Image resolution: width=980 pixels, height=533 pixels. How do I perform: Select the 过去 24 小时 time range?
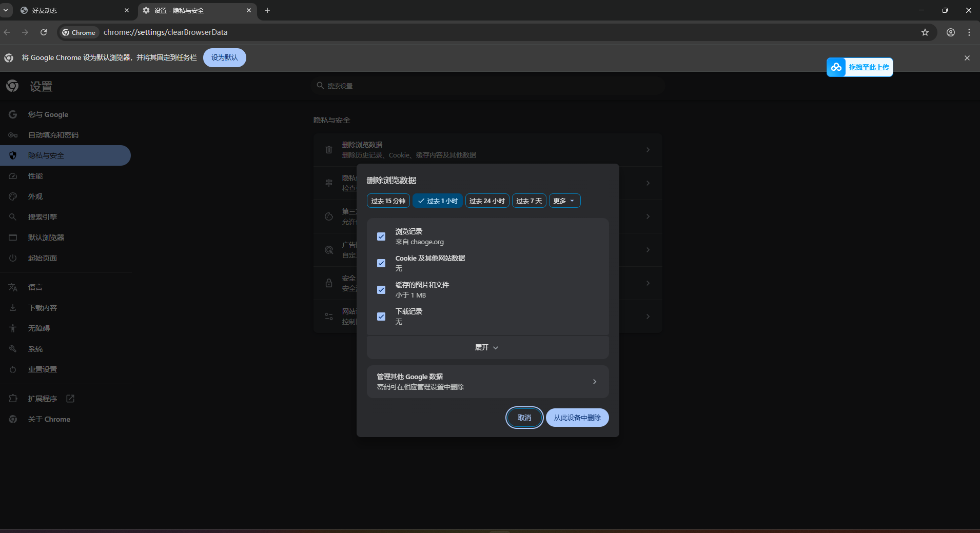click(487, 201)
